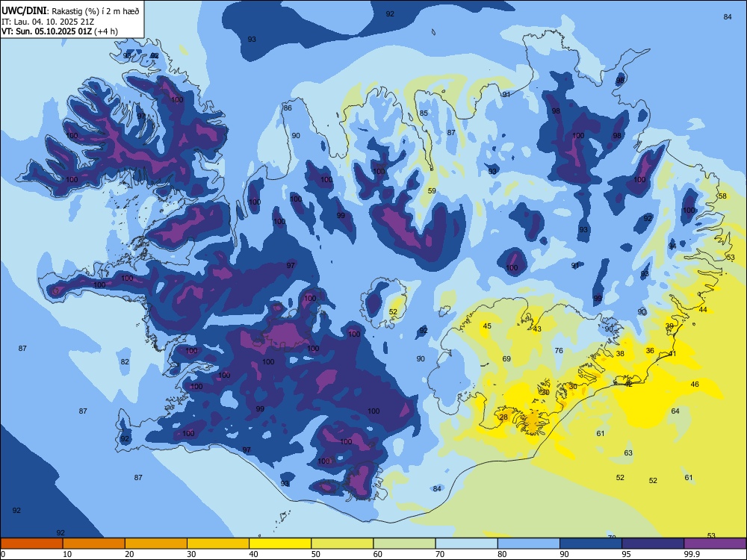This screenshot has width=747, height=560.
Task: Click the '86' humidity value on the map
Action: coord(288,108)
